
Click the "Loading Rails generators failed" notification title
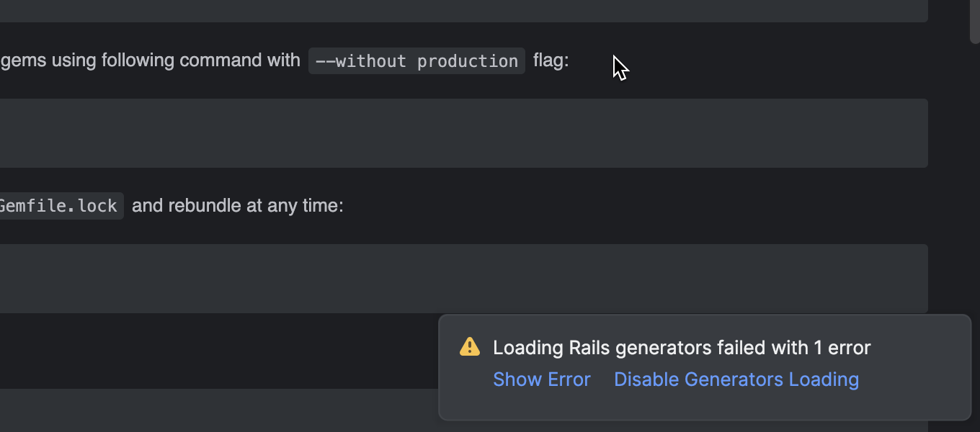click(x=681, y=348)
